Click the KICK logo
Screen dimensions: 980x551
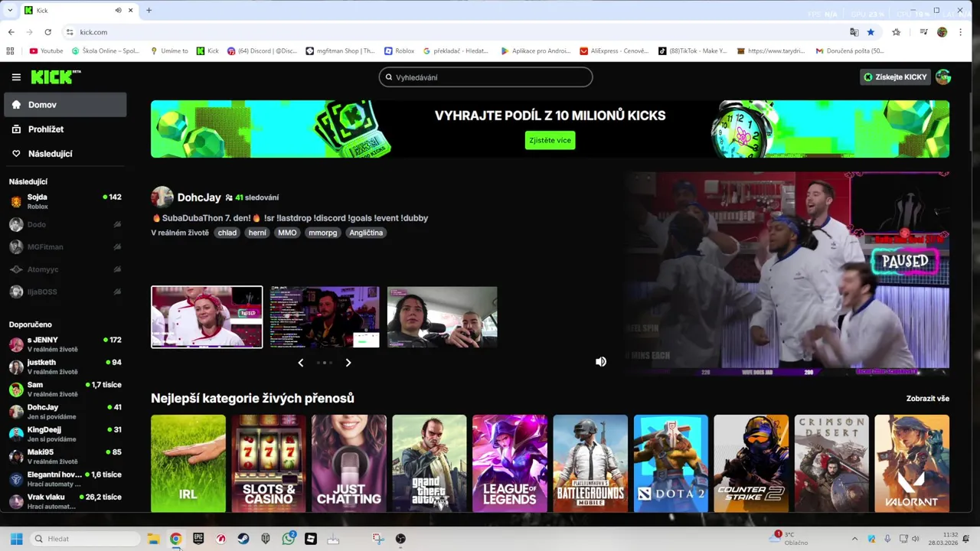(55, 77)
